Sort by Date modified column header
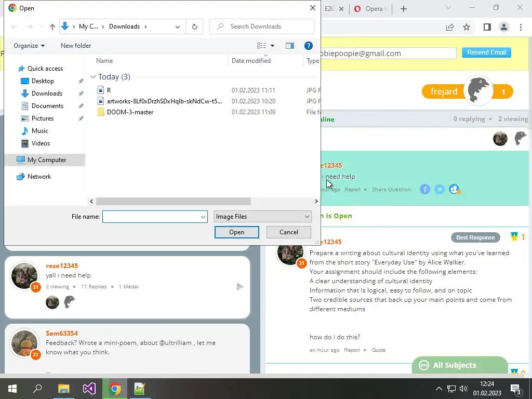Viewport: 532px width, 399px height. click(x=251, y=61)
